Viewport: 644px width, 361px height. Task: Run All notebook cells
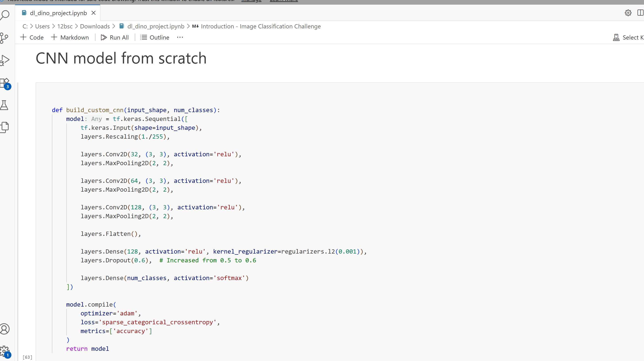[115, 37]
